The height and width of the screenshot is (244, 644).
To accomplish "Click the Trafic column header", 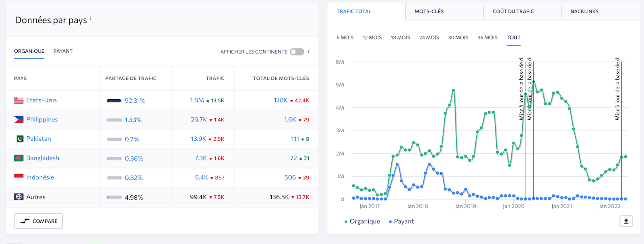I will click(x=215, y=78).
